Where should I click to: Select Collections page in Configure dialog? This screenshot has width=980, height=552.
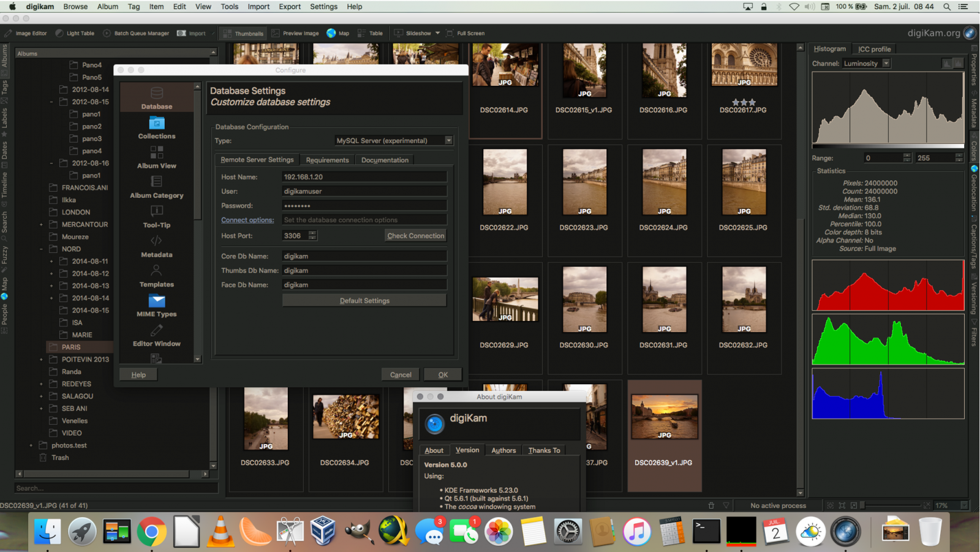click(156, 130)
